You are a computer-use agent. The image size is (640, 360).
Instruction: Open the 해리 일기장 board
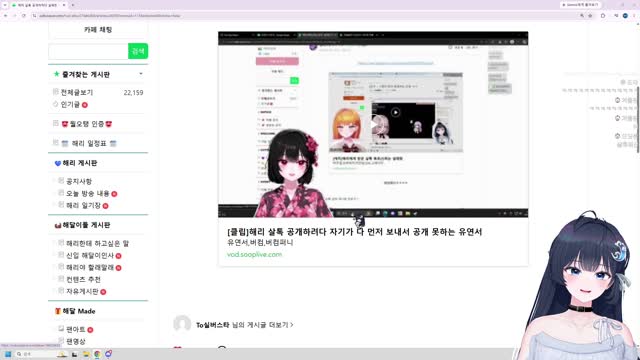[x=83, y=205]
